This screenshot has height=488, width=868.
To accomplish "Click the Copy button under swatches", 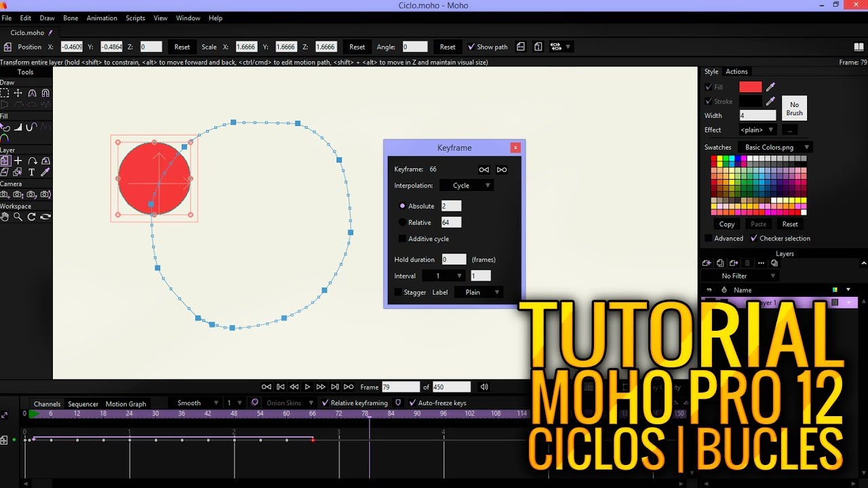I will [727, 224].
